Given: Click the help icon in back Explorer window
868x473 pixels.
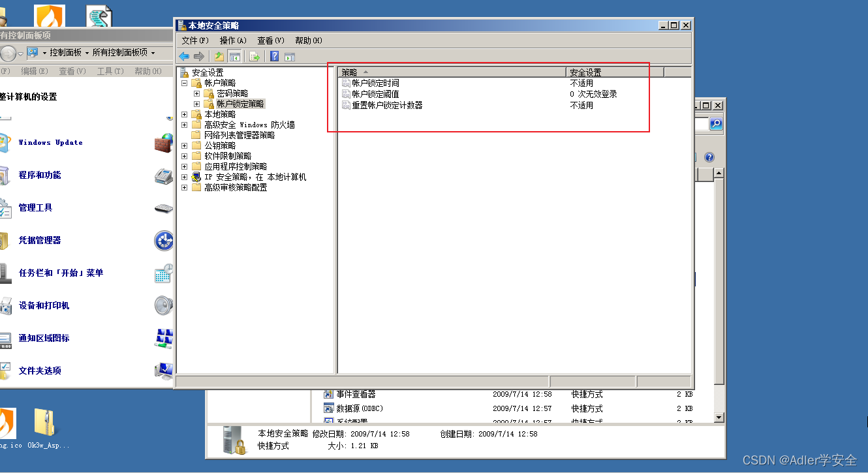Looking at the screenshot, I should click(x=709, y=157).
